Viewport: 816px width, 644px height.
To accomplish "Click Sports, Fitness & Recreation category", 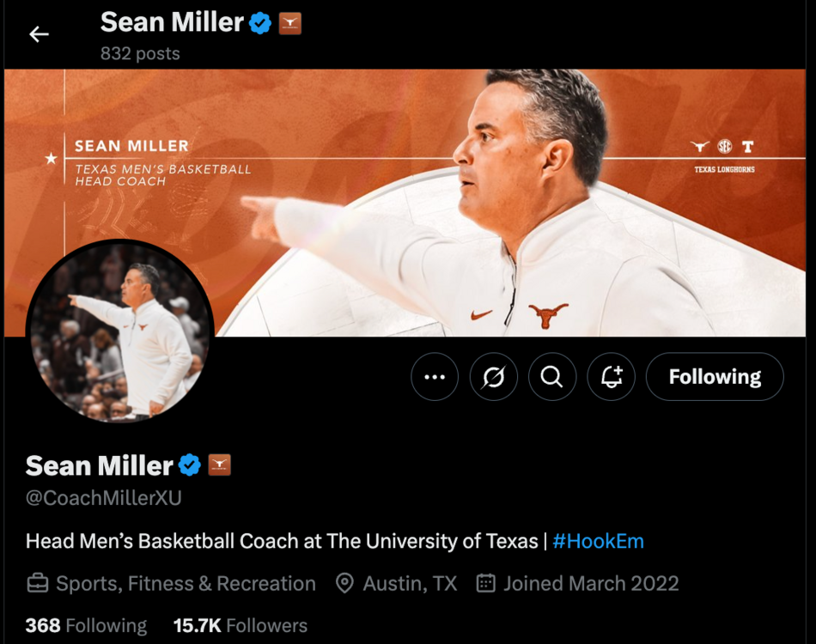I will click(186, 584).
